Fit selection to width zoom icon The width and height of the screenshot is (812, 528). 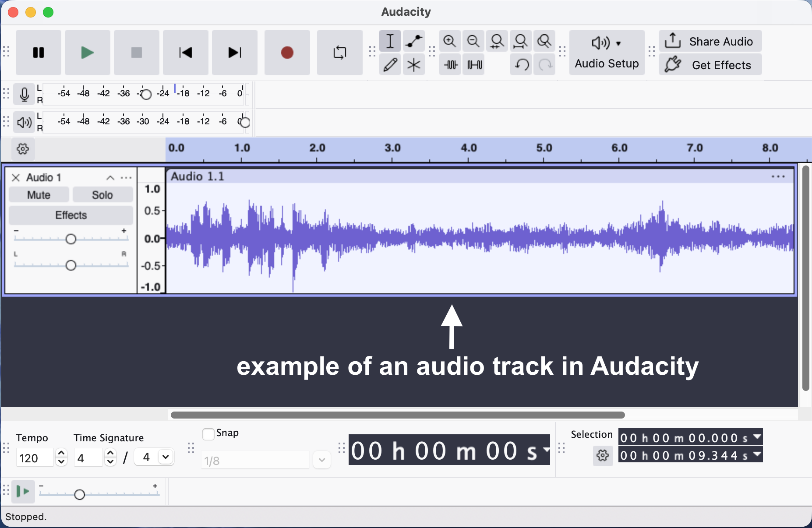(497, 41)
